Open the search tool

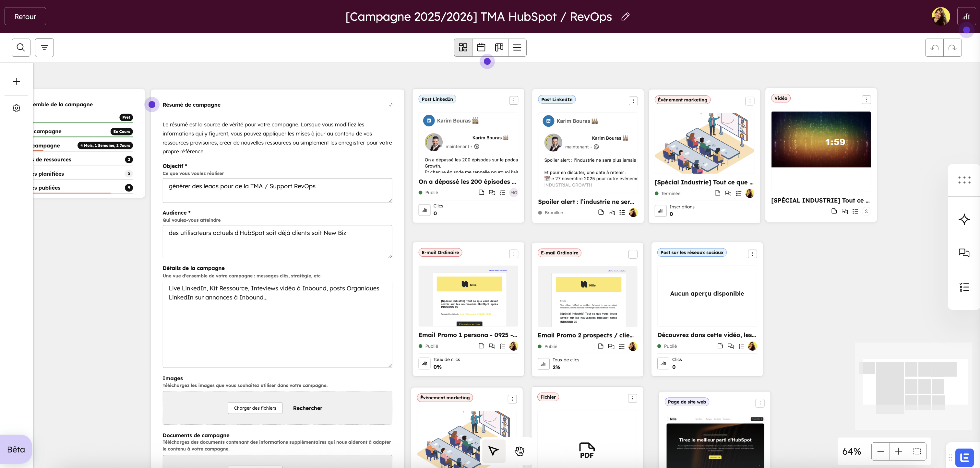click(x=21, y=48)
